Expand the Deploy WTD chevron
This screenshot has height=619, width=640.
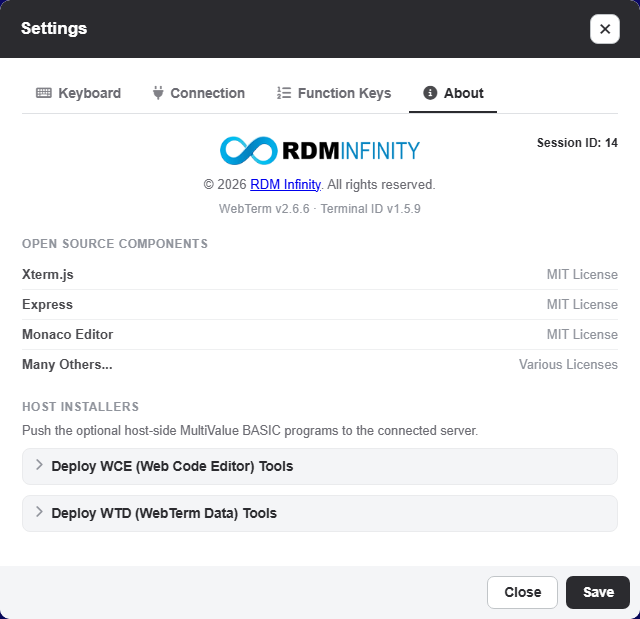[x=39, y=512]
